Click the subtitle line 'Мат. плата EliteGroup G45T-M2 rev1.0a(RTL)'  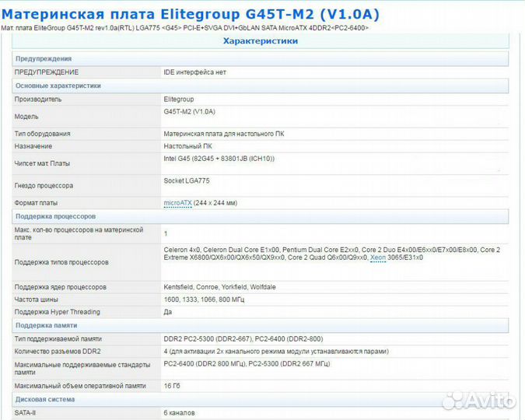185,28
